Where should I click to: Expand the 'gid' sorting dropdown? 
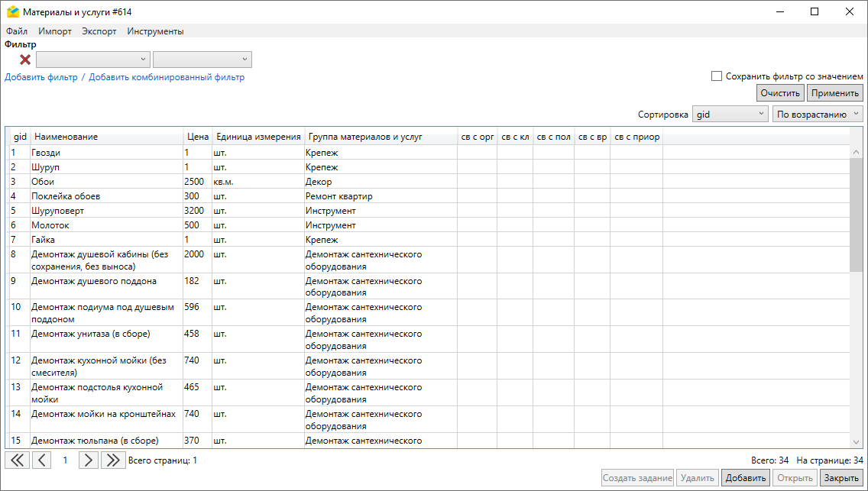(730, 115)
